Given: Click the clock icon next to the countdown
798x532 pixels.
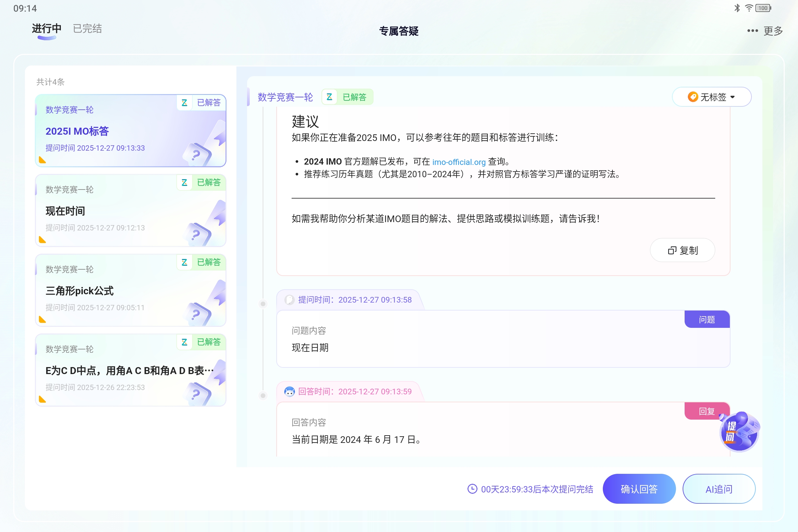Looking at the screenshot, I should point(472,489).
